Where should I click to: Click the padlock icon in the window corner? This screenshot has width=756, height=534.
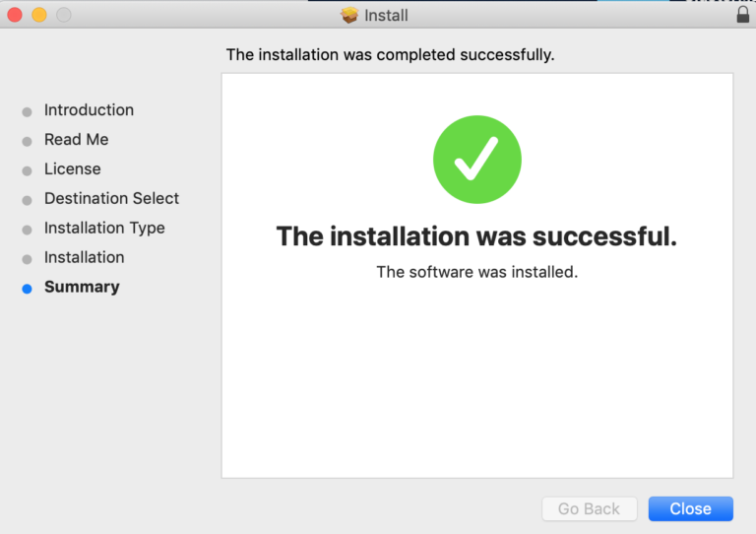click(x=742, y=15)
